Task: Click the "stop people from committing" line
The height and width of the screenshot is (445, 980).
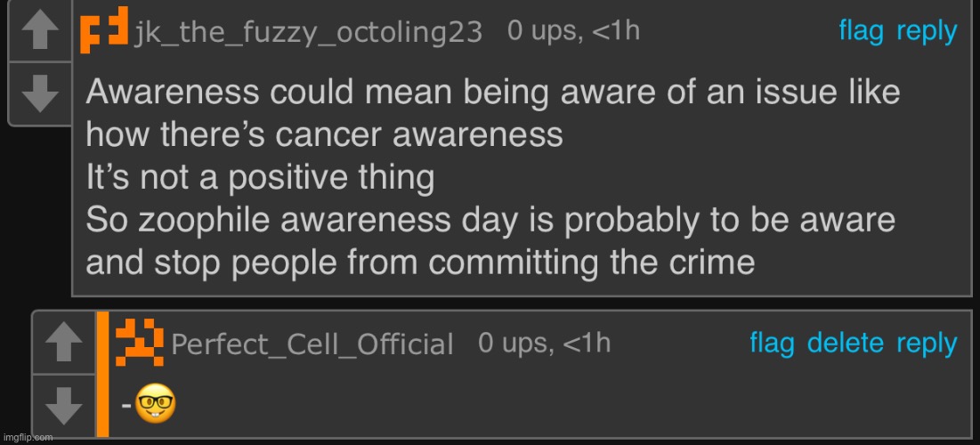Action: coord(420,263)
